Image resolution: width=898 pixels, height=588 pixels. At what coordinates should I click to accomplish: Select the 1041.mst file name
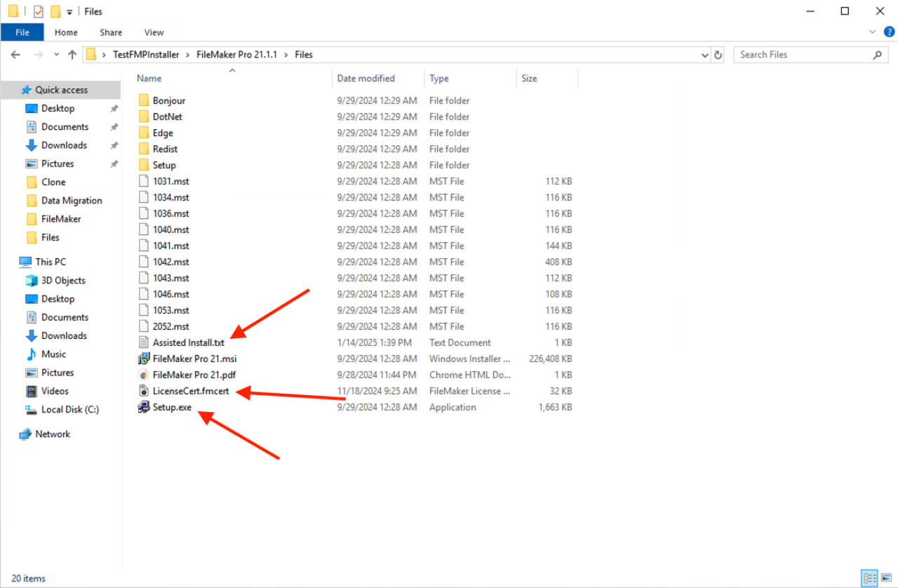(x=170, y=246)
